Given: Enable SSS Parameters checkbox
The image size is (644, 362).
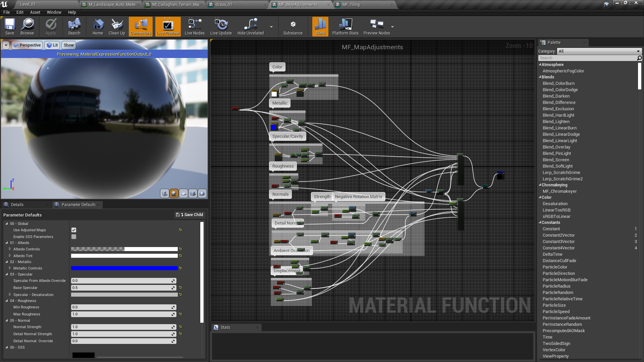Looking at the screenshot, I should pyautogui.click(x=74, y=237).
